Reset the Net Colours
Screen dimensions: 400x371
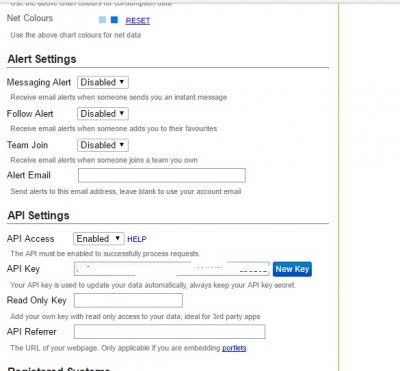[x=138, y=21]
